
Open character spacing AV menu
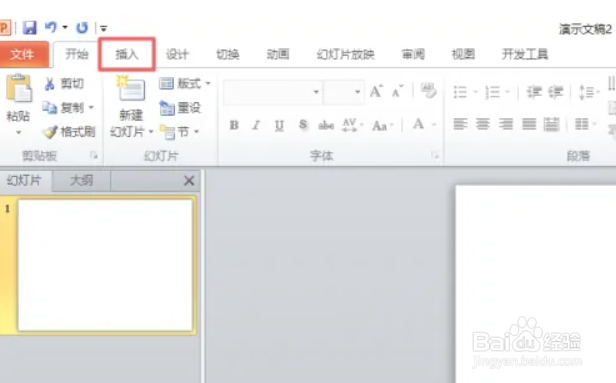352,125
